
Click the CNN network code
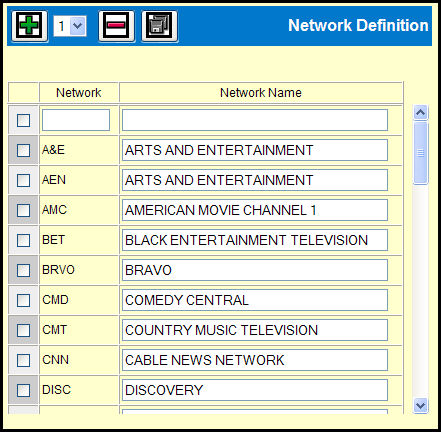click(55, 360)
